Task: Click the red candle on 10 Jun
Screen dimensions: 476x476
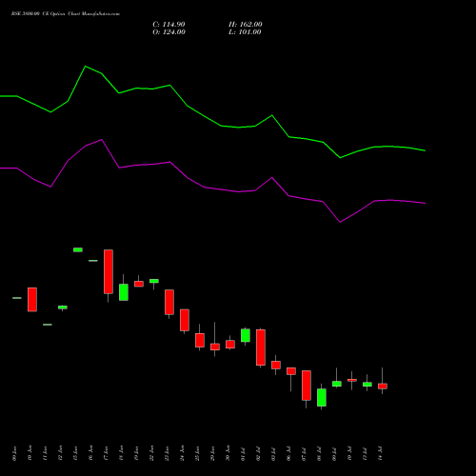Action: [x=32, y=300]
